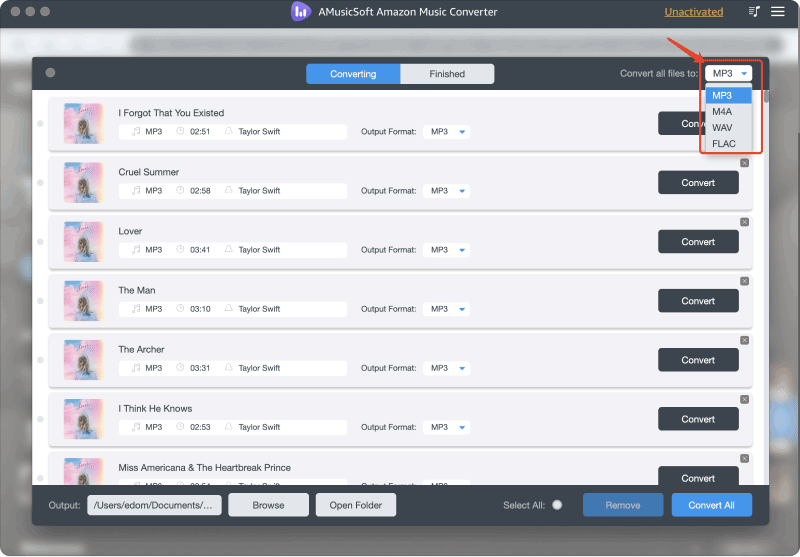Viewport: 800px width, 557px height.
Task: Click the album cover of The Archer
Action: [x=84, y=360]
